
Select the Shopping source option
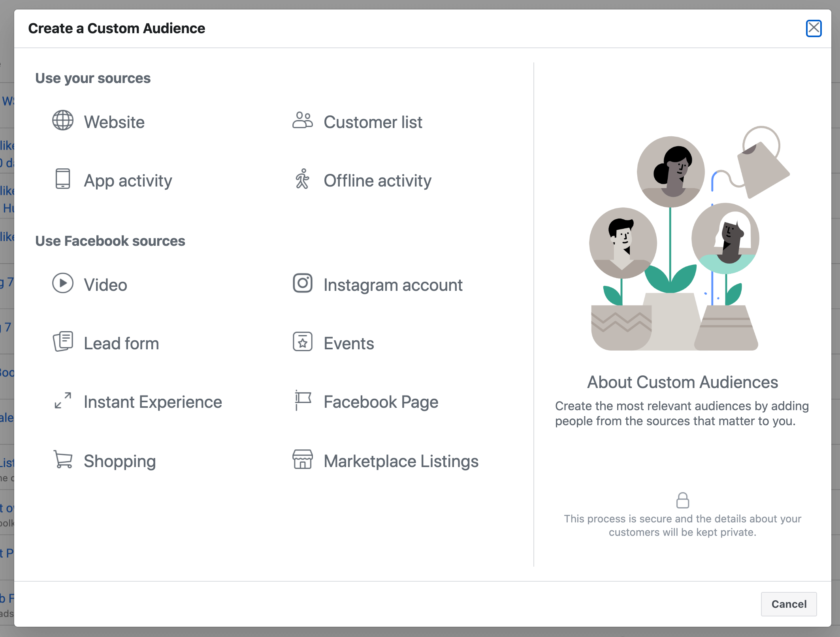[x=104, y=461]
